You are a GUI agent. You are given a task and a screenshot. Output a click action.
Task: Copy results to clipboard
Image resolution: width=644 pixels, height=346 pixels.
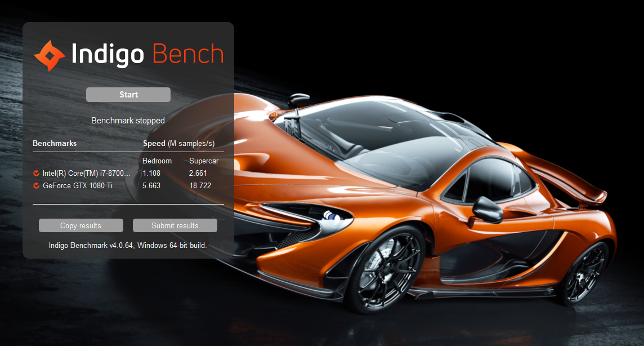(x=81, y=225)
